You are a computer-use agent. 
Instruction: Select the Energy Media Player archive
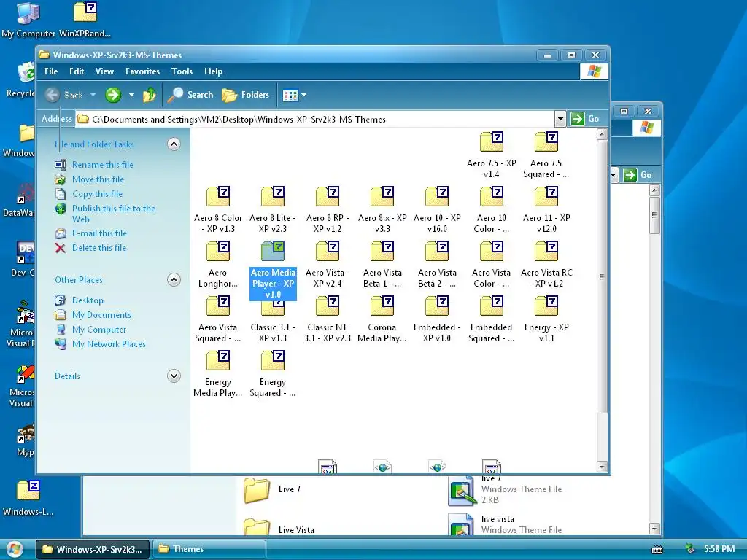click(217, 373)
